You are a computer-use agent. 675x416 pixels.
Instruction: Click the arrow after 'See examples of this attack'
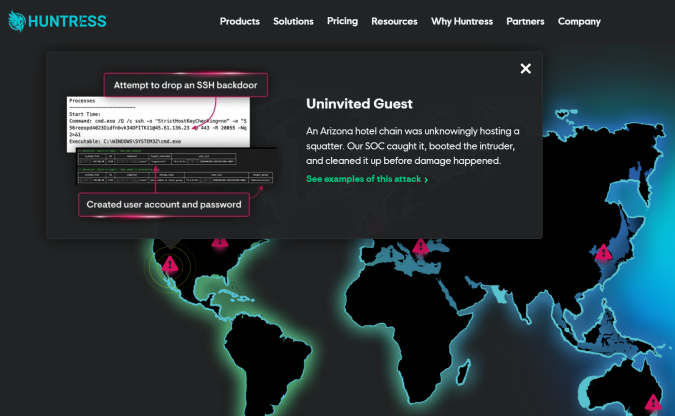[427, 180]
